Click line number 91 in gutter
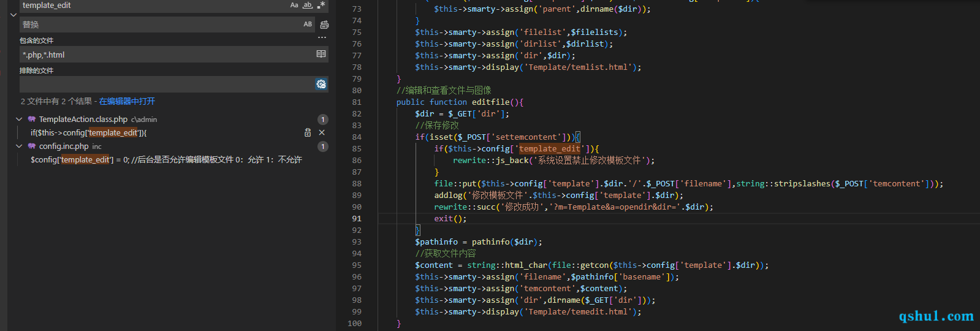 point(357,219)
